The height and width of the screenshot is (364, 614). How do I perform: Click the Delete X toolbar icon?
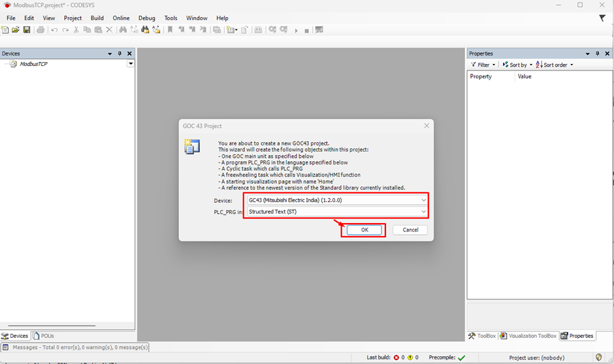click(x=109, y=30)
